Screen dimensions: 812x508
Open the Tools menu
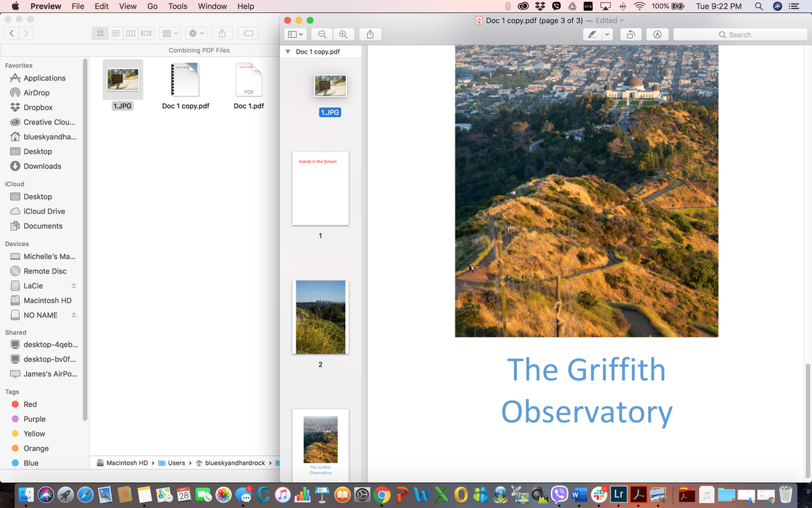pos(178,6)
